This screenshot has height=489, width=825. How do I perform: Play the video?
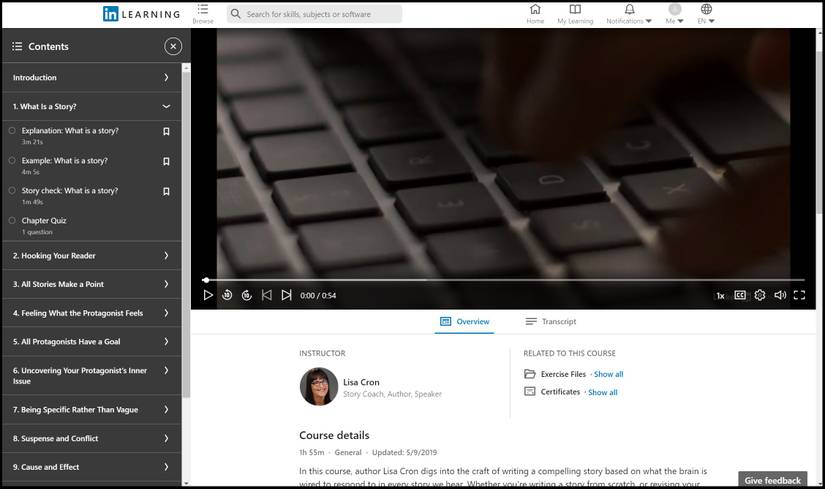coord(208,295)
